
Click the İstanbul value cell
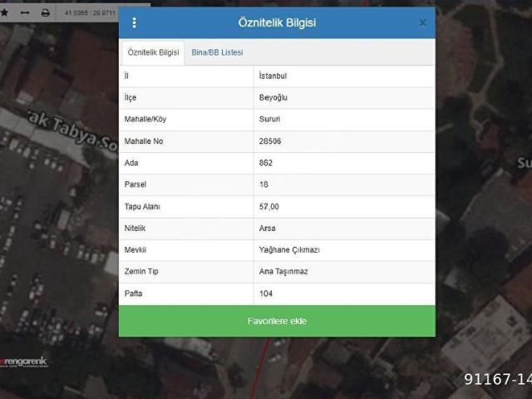click(273, 76)
